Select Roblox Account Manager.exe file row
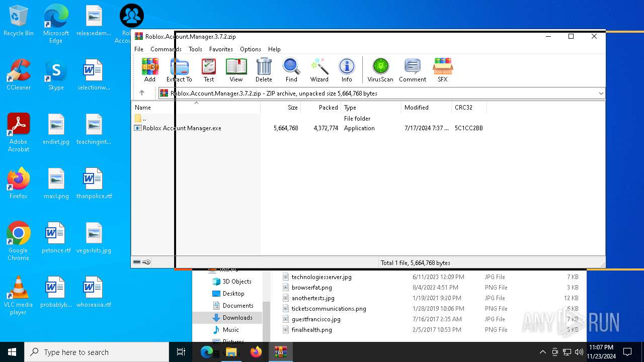Image resolution: width=644 pixels, height=362 pixels. point(309,128)
